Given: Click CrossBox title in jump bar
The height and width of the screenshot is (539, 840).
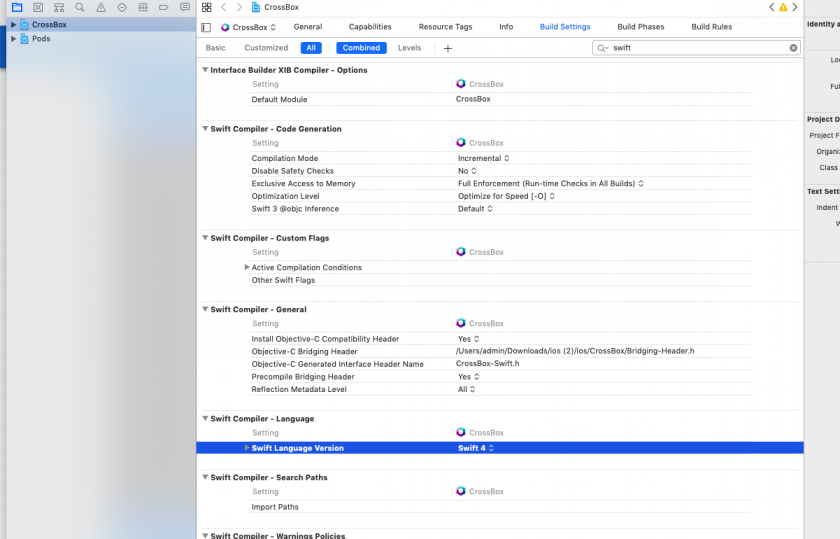Looking at the screenshot, I should (281, 7).
